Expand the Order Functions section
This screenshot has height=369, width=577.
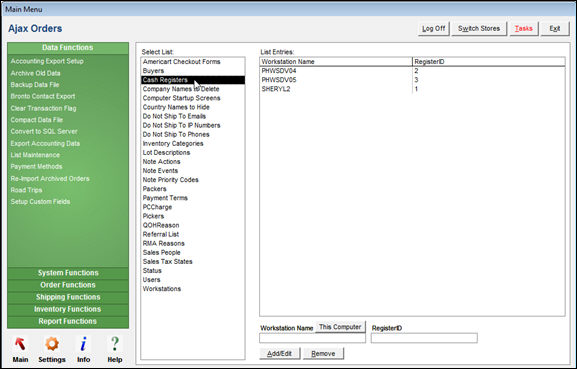[68, 285]
